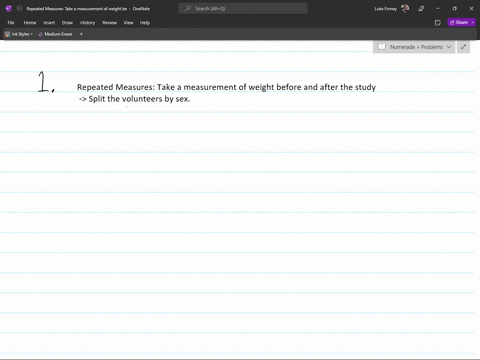Click the OneNote app icon in title bar
This screenshot has width=480, height=360.
click(x=9, y=9)
